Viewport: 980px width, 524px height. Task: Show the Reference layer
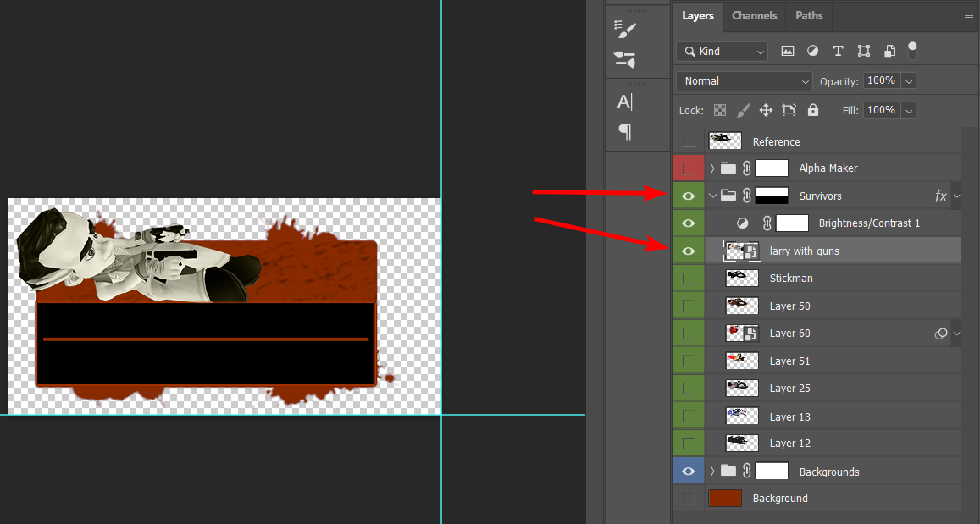point(688,141)
